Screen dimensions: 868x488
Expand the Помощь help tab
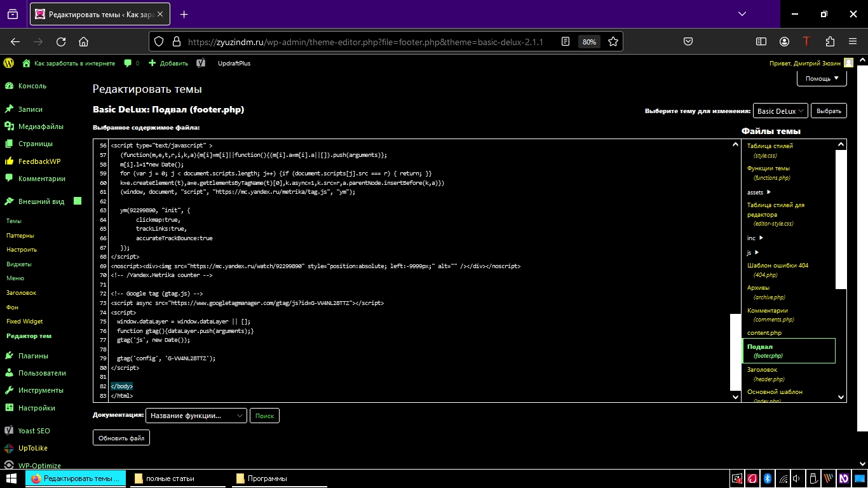[x=822, y=78]
